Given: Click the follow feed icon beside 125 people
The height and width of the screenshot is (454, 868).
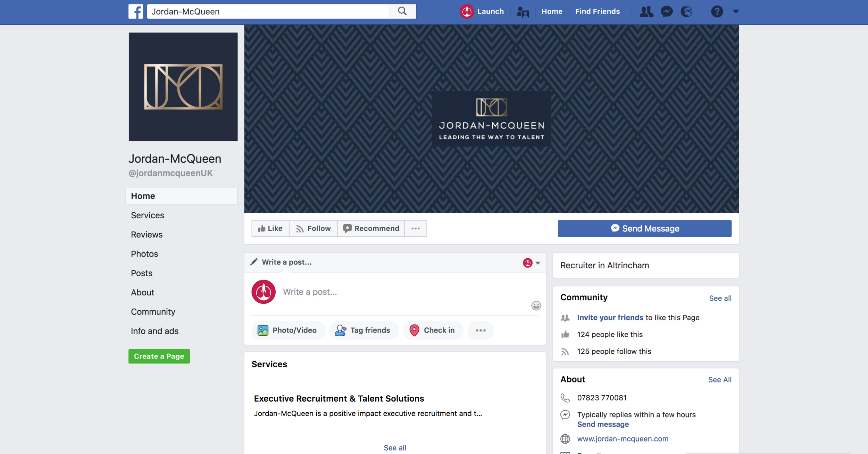Looking at the screenshot, I should (565, 352).
